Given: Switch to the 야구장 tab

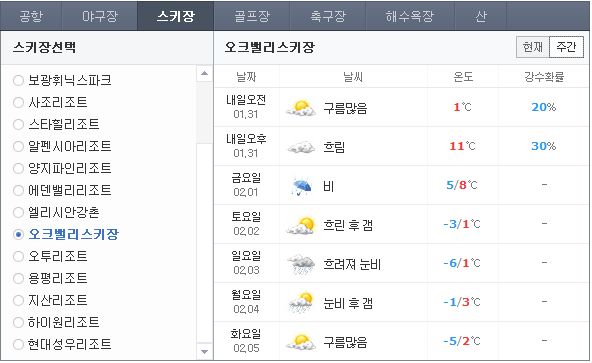Looking at the screenshot, I should [99, 16].
